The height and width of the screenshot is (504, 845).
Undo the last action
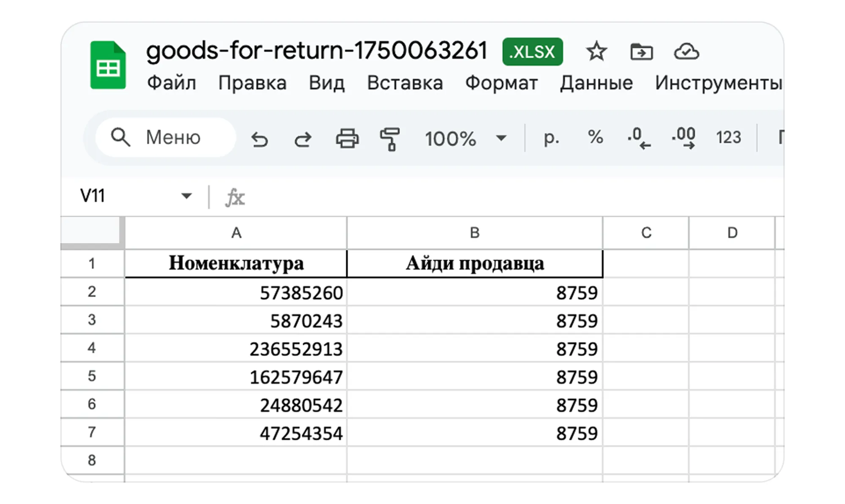pos(259,139)
